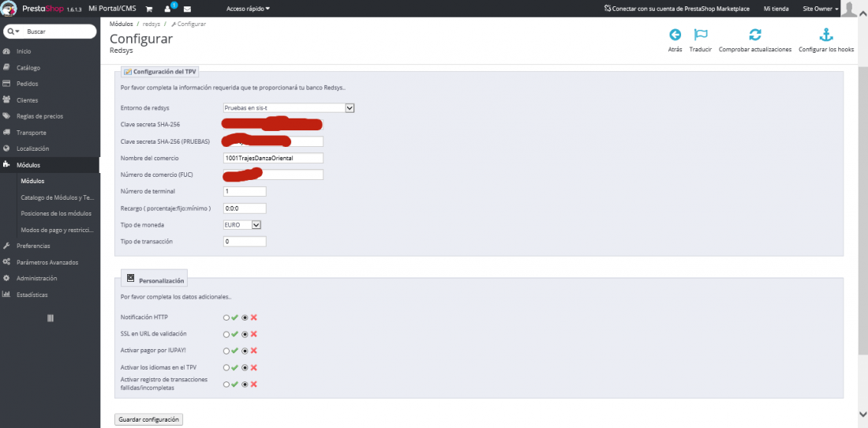Click the Estadísticas bar chart icon
The width and height of the screenshot is (868, 428).
[6, 295]
